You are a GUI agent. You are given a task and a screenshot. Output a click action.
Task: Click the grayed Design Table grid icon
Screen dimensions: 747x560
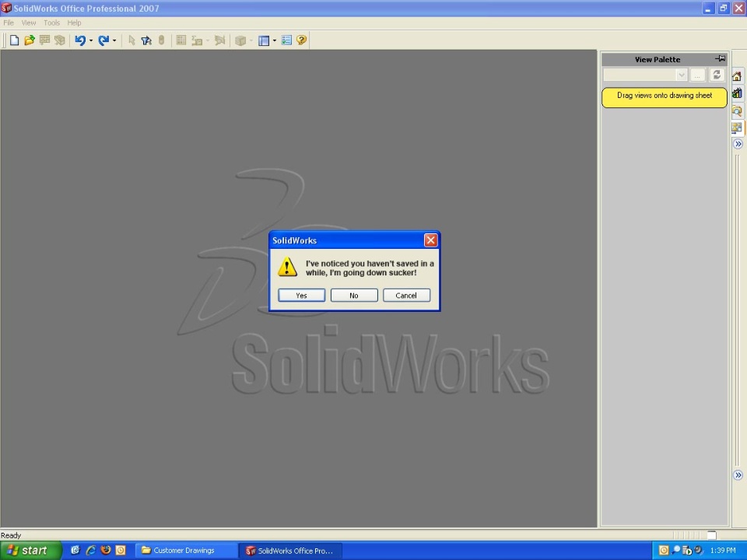coord(181,40)
